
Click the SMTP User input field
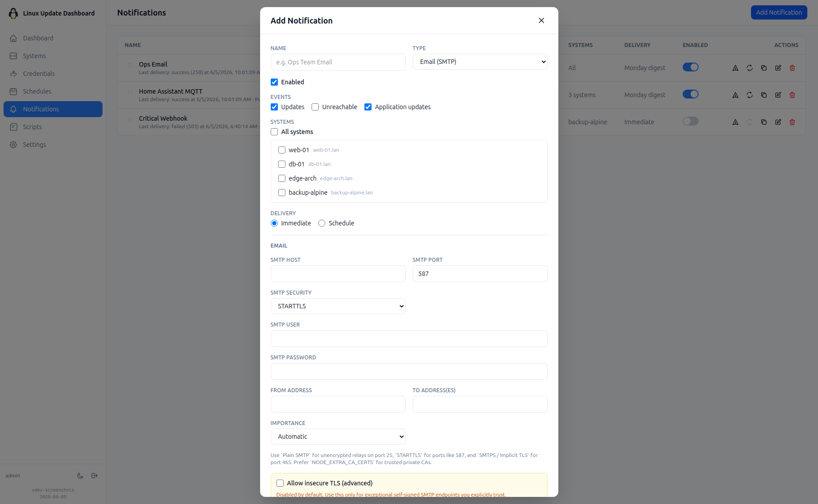[409, 339]
